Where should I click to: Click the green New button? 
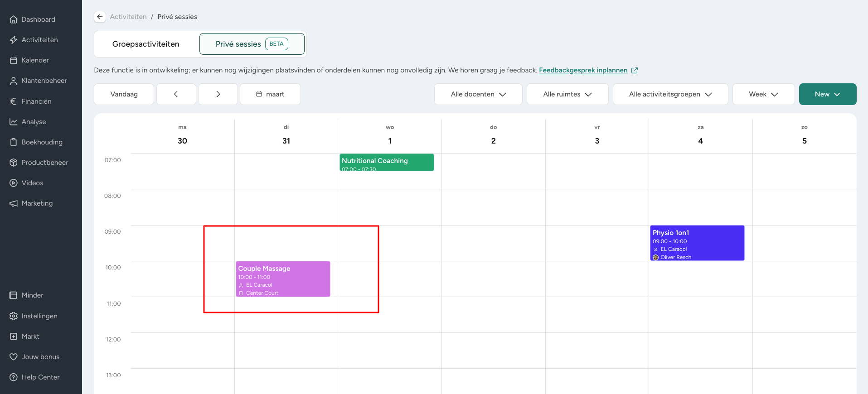pyautogui.click(x=827, y=94)
